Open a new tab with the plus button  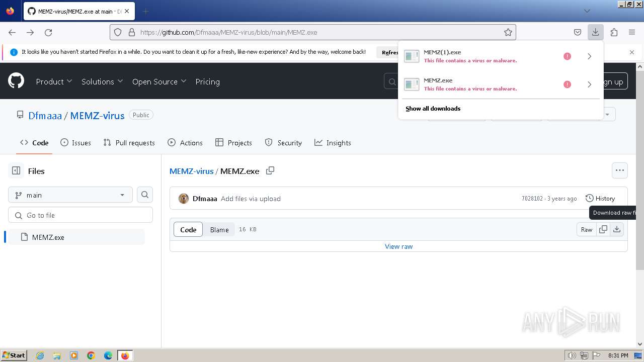tap(145, 11)
